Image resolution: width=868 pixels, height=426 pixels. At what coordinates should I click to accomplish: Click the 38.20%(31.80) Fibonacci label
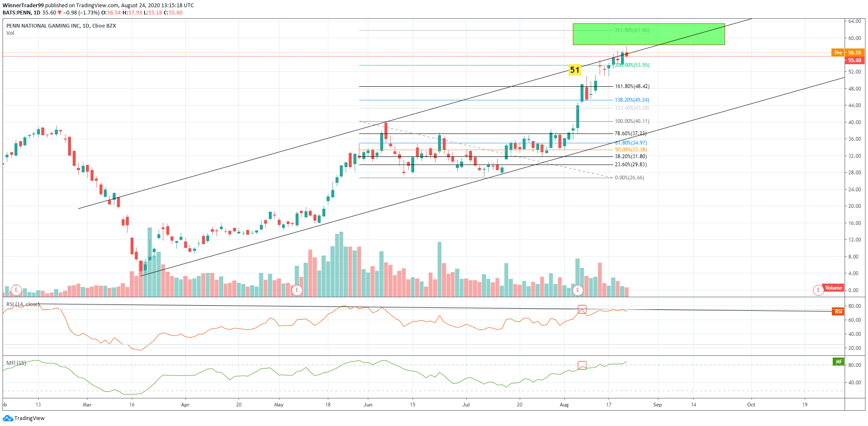pyautogui.click(x=631, y=156)
